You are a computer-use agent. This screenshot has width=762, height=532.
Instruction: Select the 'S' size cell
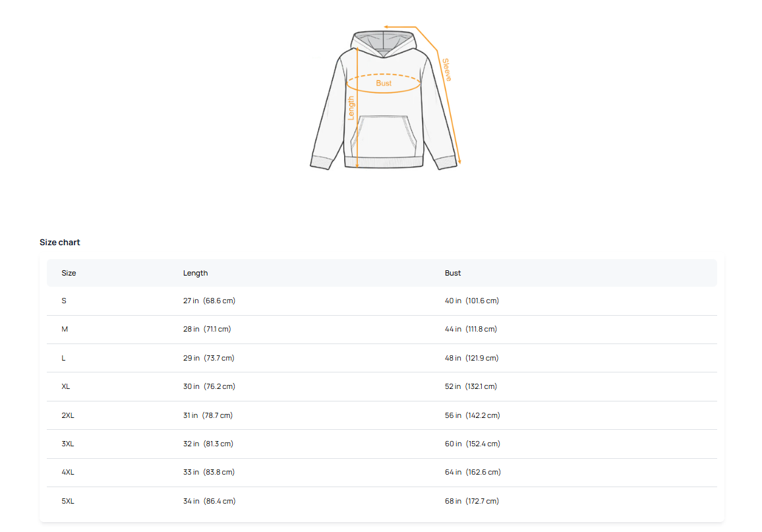[x=64, y=301]
